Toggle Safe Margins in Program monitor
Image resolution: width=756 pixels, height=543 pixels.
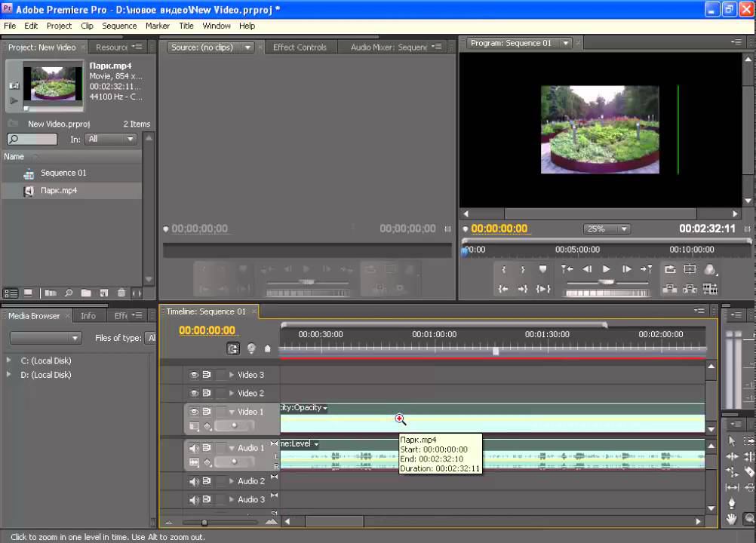tap(690, 269)
